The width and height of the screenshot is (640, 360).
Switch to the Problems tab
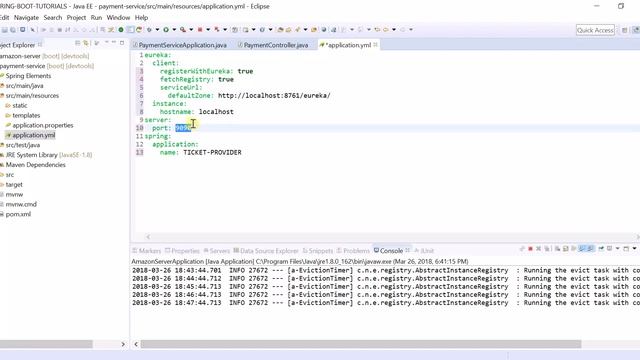(x=353, y=251)
